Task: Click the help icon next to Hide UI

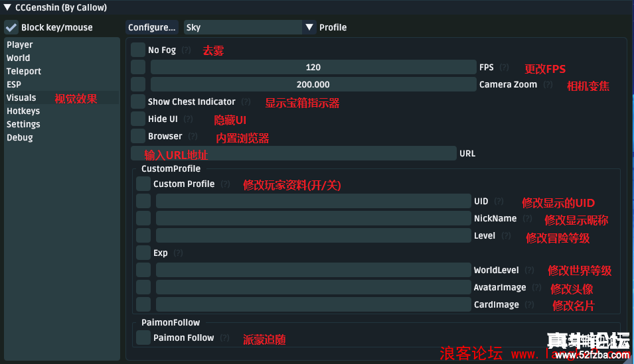Action: (188, 119)
